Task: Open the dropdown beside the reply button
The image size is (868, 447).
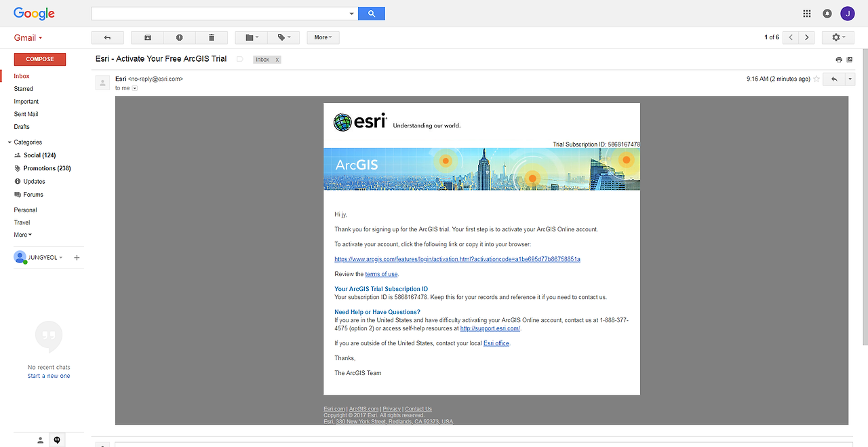Action: [x=850, y=79]
